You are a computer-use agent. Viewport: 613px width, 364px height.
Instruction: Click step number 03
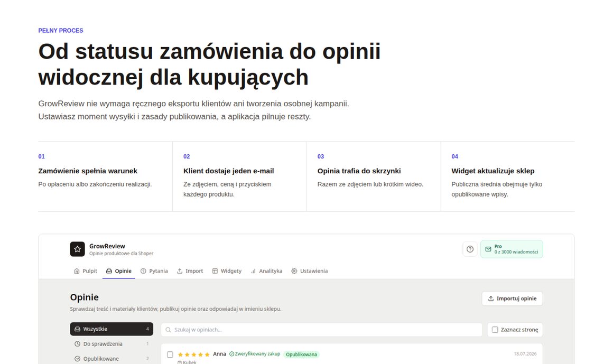pyautogui.click(x=321, y=156)
